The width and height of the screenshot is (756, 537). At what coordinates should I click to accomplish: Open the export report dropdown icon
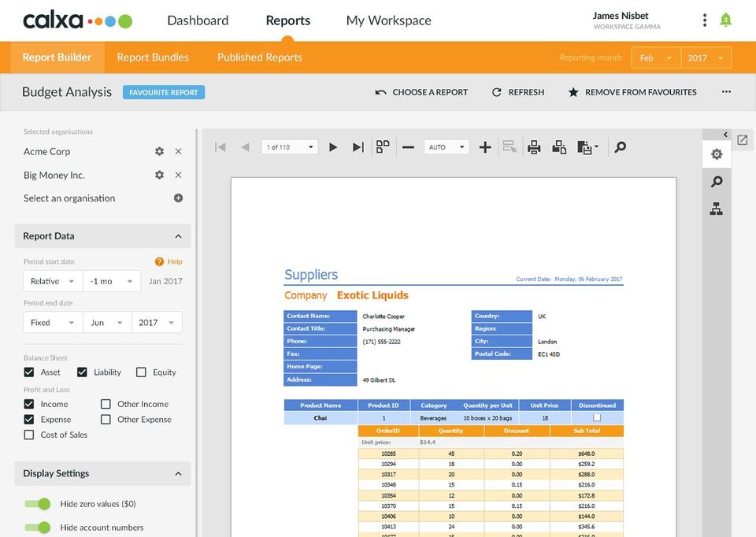point(587,147)
